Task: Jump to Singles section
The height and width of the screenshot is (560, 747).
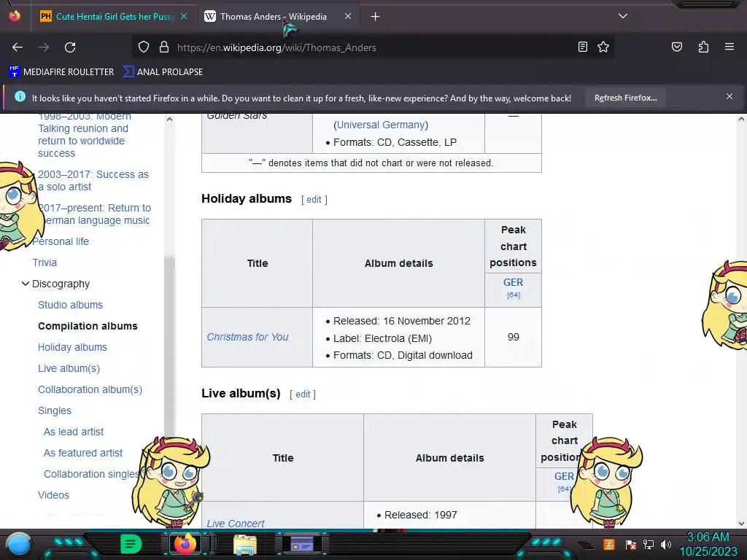Action: [x=54, y=411]
